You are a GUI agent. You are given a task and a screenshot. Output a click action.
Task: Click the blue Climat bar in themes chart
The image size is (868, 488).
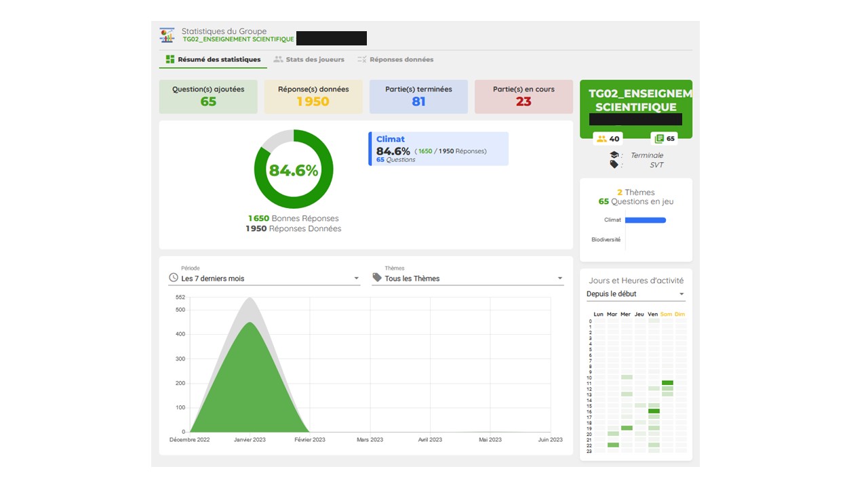point(645,220)
